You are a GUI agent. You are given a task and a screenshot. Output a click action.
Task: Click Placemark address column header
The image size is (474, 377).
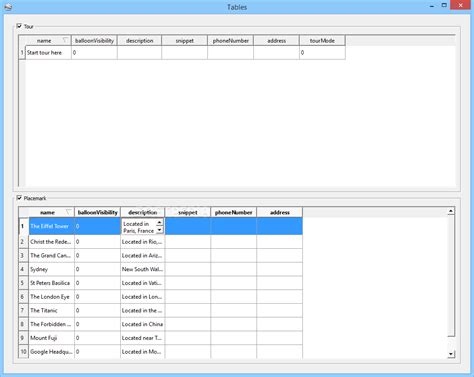coord(280,212)
